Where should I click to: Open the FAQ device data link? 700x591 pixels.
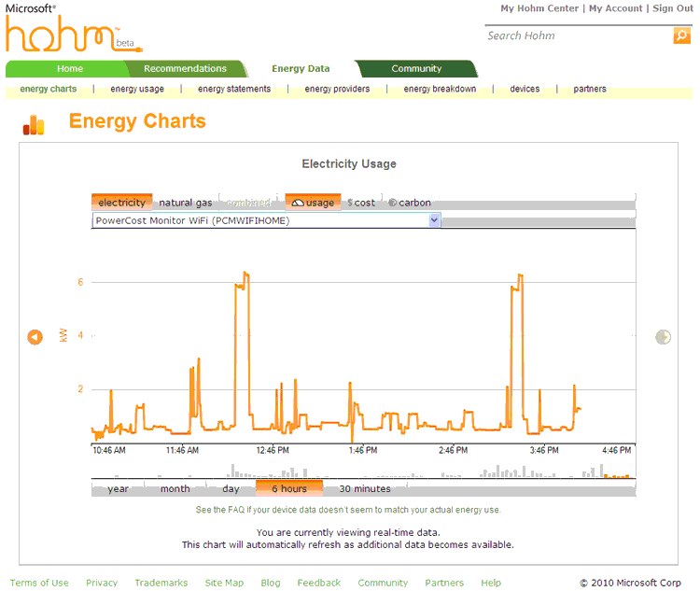click(x=348, y=510)
